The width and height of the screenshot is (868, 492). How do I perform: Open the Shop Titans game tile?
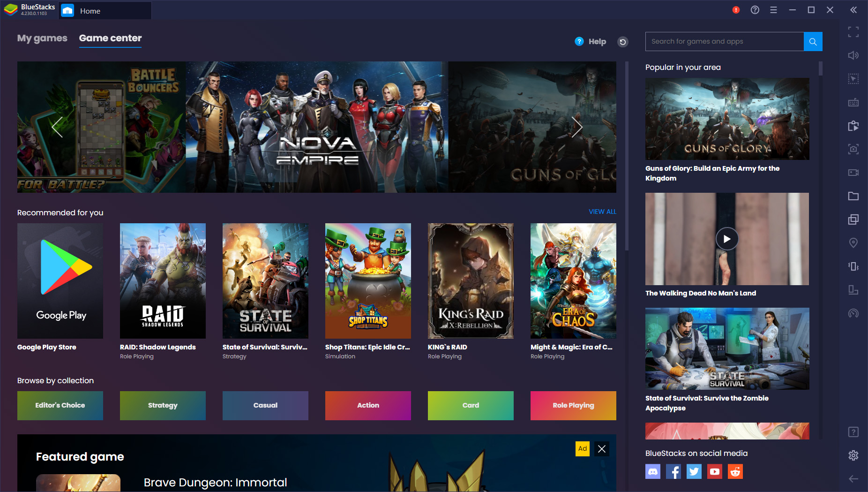368,280
